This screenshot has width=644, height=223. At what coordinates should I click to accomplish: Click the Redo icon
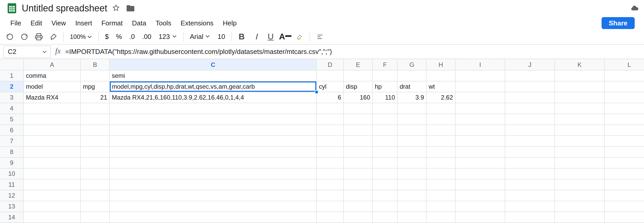(24, 37)
